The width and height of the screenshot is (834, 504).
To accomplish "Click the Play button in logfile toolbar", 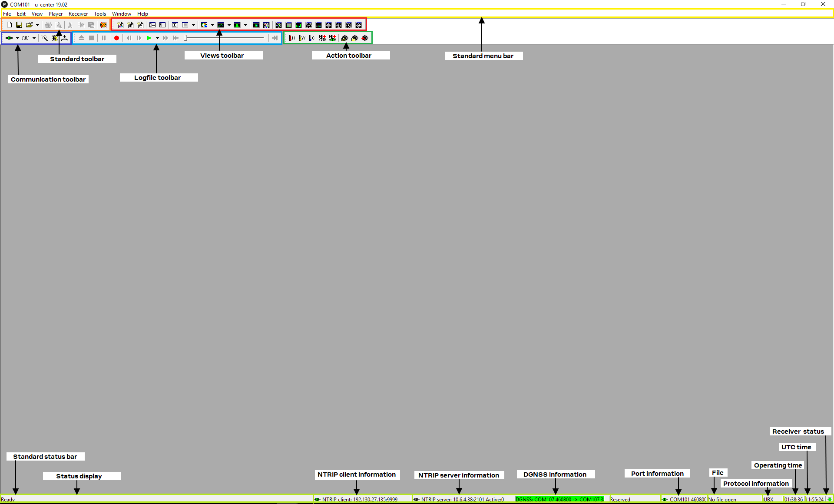I will point(148,38).
